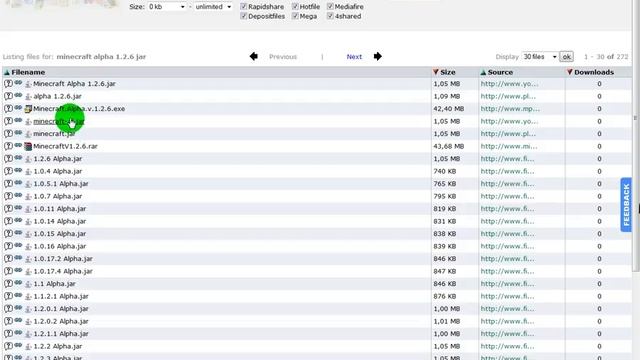
Task: Click the black right arrow for next page
Action: tap(378, 56)
